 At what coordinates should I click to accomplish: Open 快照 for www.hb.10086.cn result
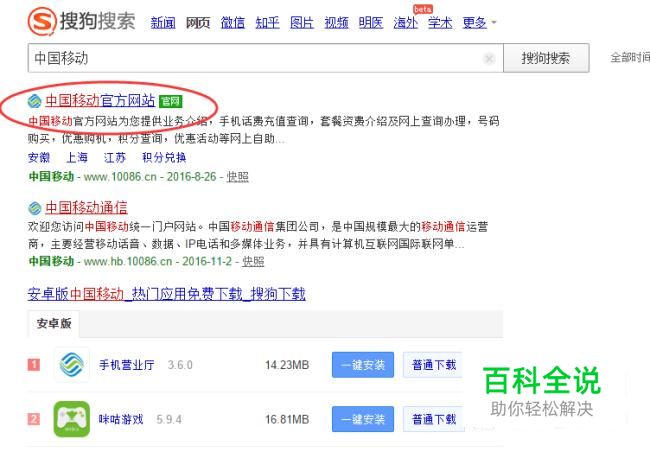[x=253, y=262]
